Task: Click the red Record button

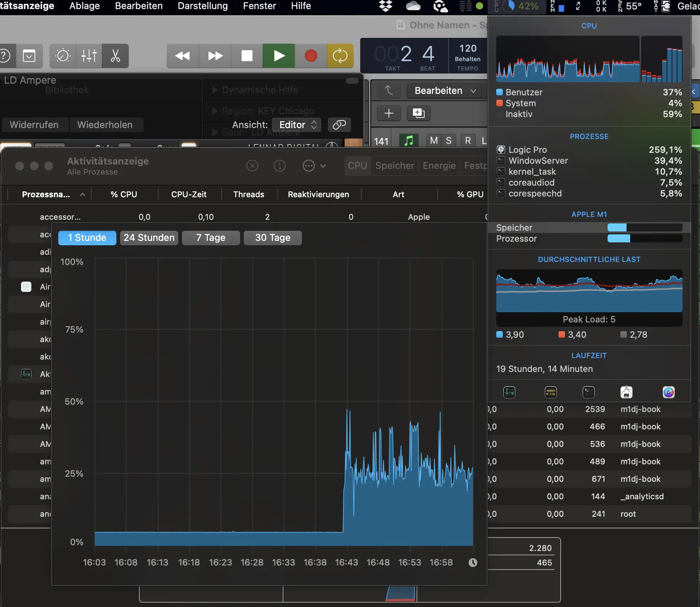Action: click(x=311, y=56)
